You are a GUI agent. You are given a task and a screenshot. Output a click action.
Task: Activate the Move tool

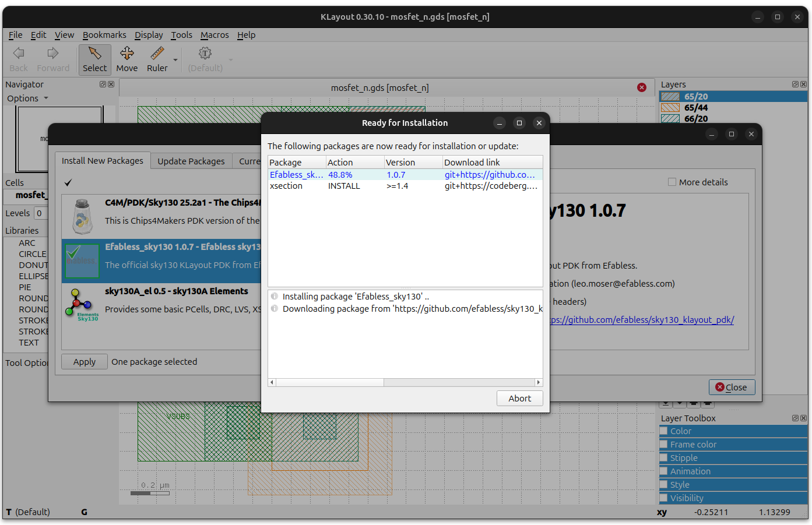127,60
